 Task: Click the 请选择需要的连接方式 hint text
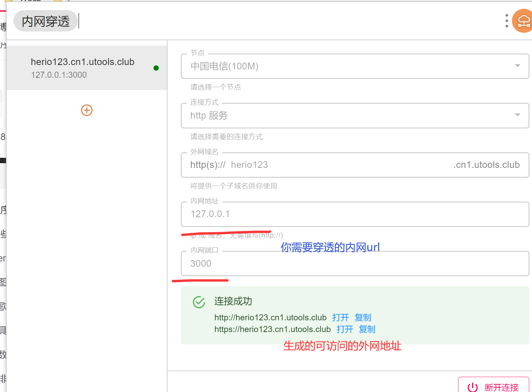coord(226,137)
